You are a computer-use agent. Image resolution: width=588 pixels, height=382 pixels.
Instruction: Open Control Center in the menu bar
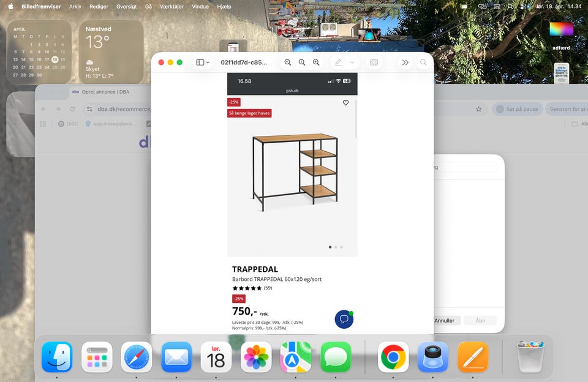(524, 6)
